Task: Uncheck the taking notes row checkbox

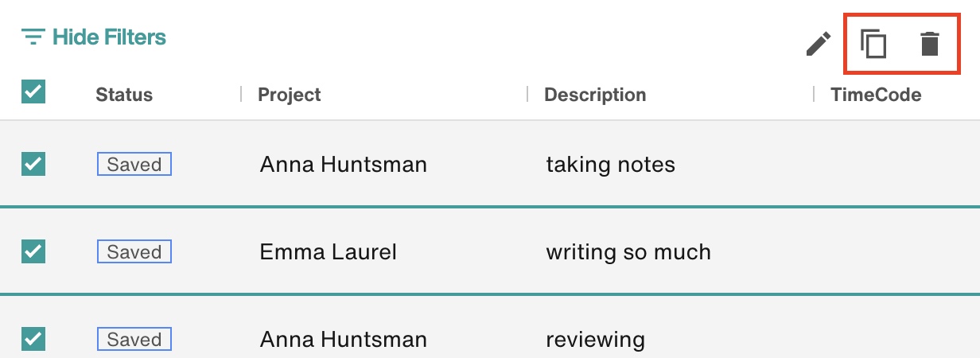Action: coord(33,164)
